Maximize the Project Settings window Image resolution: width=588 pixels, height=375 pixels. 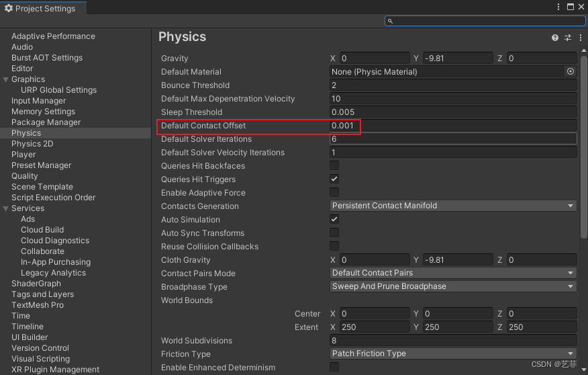pyautogui.click(x=571, y=7)
